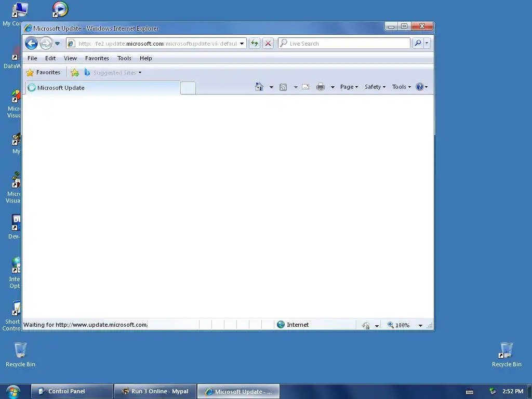Click the 2:52 PM clock

click(513, 391)
